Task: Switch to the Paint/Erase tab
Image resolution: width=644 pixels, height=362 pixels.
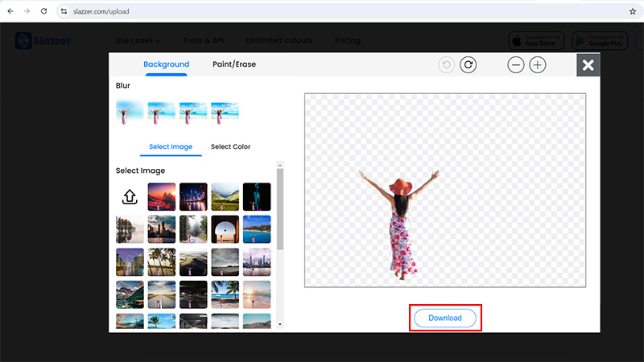Action: point(234,64)
